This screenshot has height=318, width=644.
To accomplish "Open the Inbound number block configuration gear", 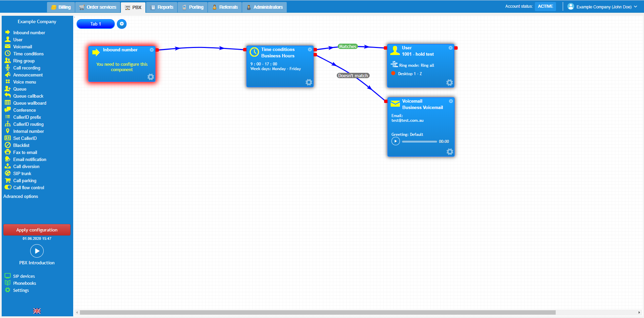I will (x=150, y=77).
